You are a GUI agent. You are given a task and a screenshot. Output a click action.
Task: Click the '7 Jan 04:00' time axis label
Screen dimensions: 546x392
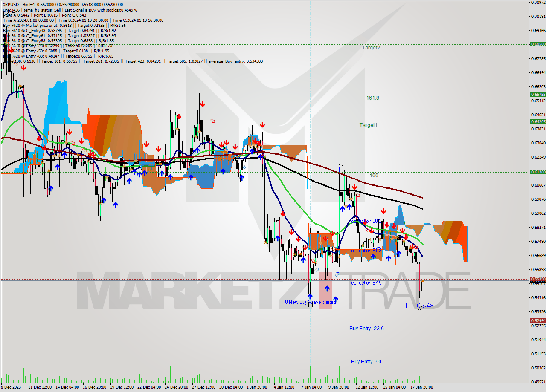[x=311, y=387]
